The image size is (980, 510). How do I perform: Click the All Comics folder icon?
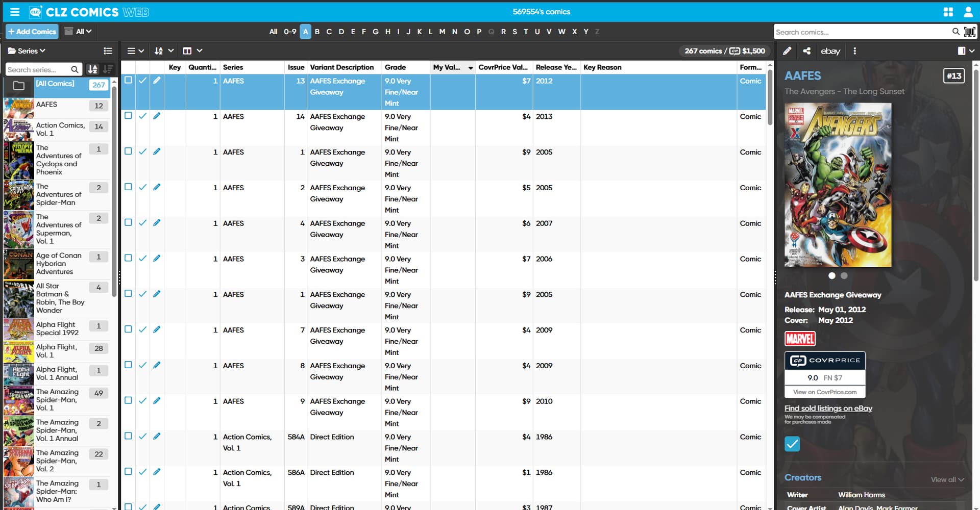(19, 85)
